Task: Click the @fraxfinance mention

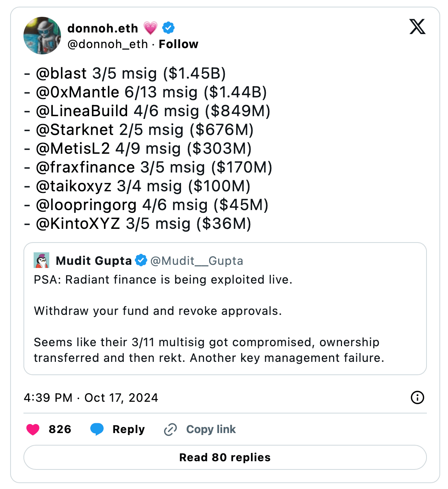Action: tap(85, 167)
